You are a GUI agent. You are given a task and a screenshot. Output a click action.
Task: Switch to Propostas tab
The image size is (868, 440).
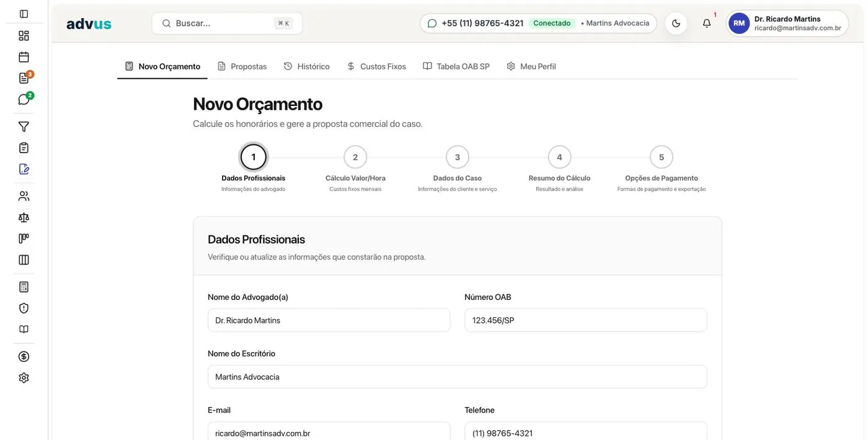click(242, 66)
